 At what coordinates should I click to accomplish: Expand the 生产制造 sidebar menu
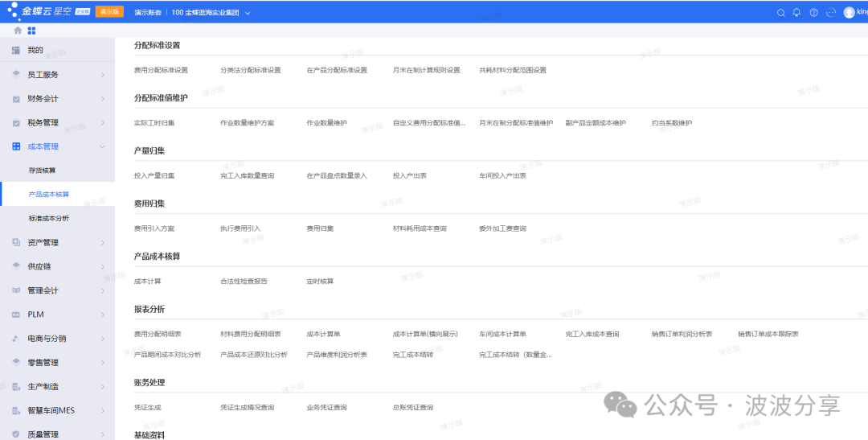[x=102, y=386]
